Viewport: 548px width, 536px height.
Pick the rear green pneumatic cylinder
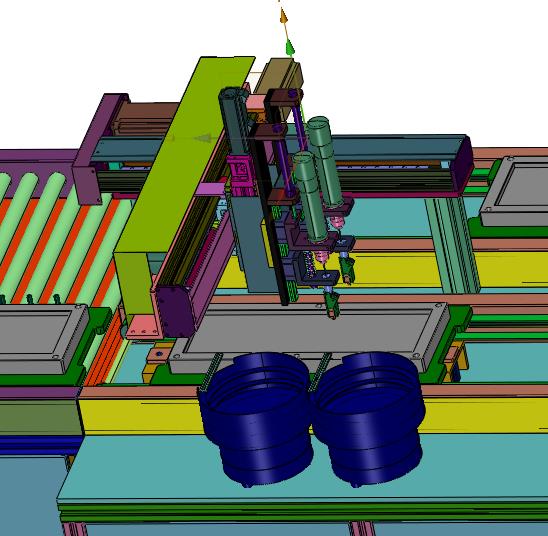pos(325,162)
